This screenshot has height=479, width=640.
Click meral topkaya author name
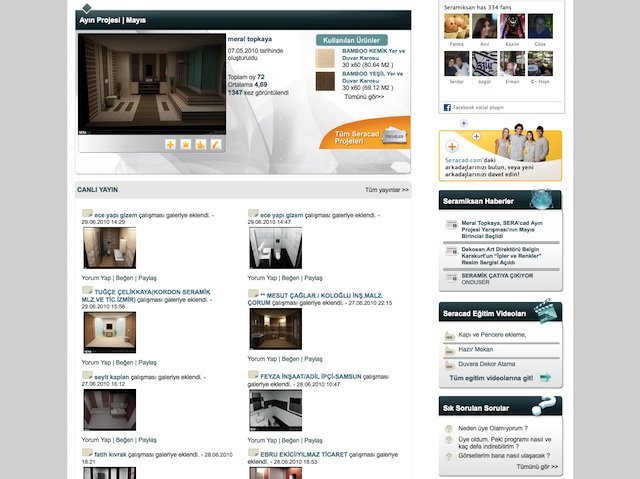pos(249,39)
